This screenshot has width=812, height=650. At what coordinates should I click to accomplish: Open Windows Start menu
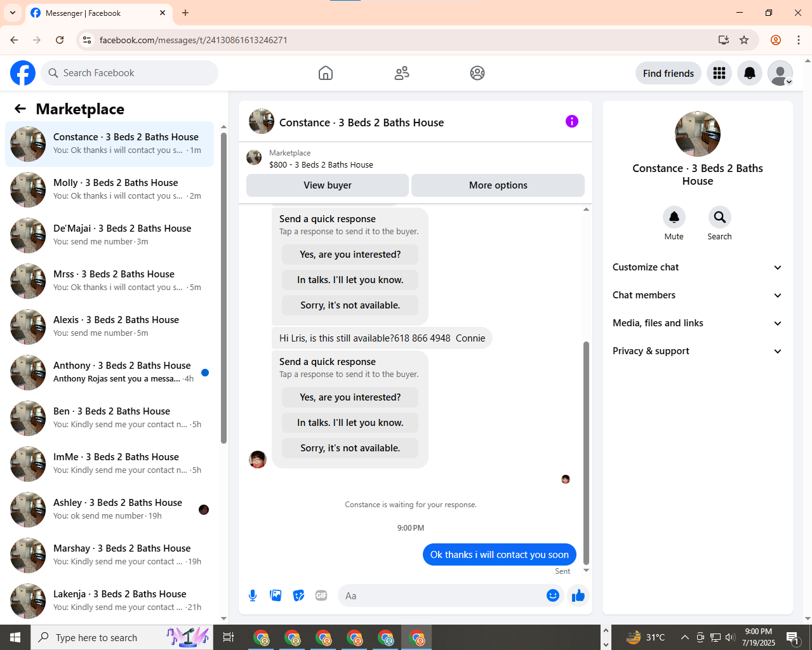(15, 637)
